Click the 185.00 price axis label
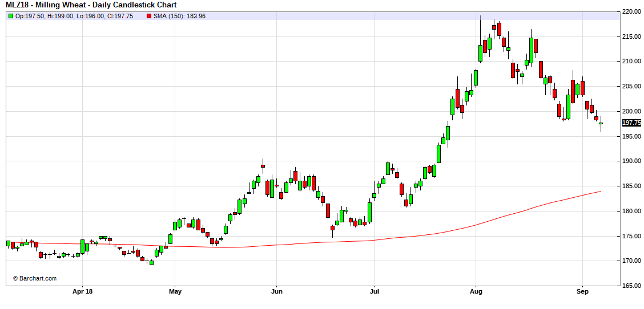Image resolution: width=644 pixels, height=309 pixels. (631, 186)
